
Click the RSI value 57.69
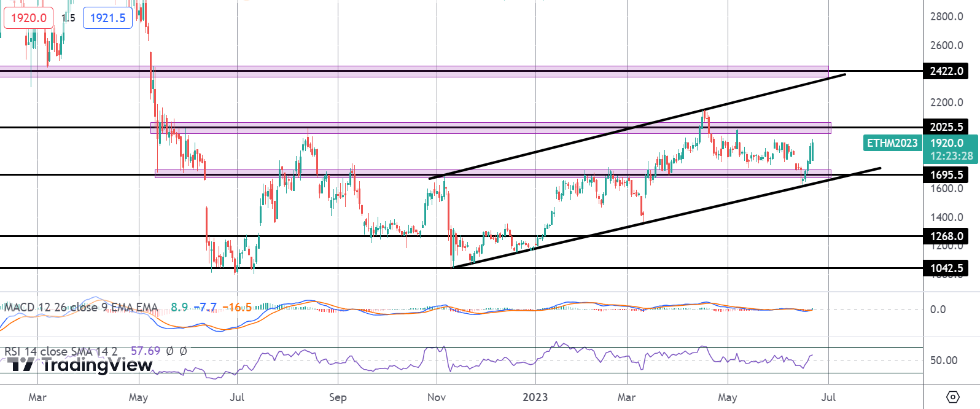tap(146, 351)
